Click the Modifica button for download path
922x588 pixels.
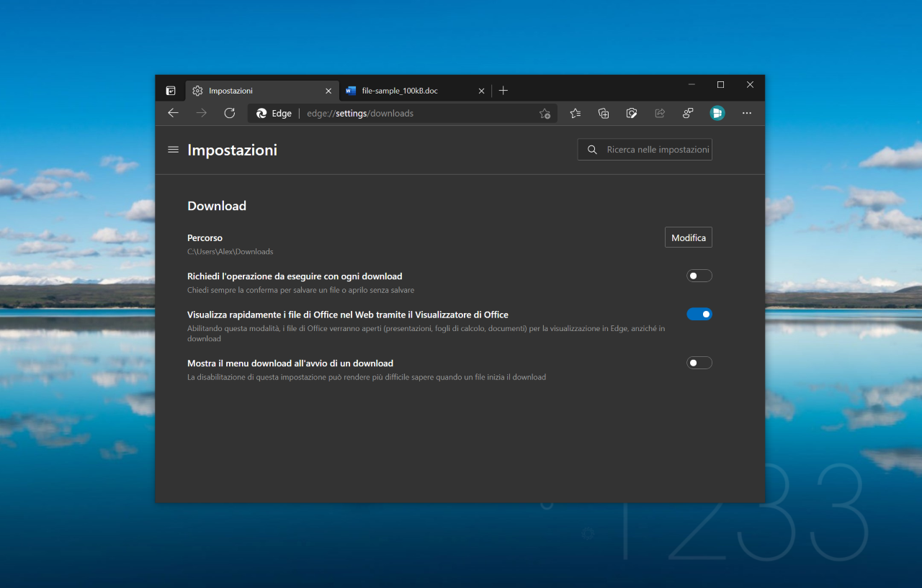click(689, 238)
